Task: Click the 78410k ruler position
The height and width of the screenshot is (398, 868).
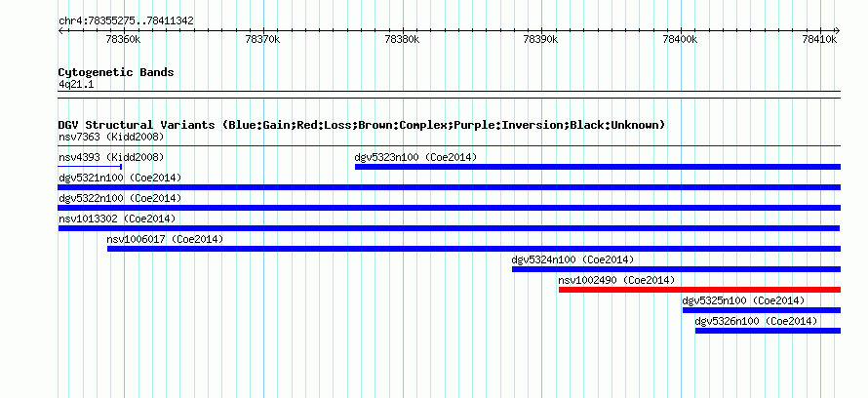Action: click(x=818, y=39)
